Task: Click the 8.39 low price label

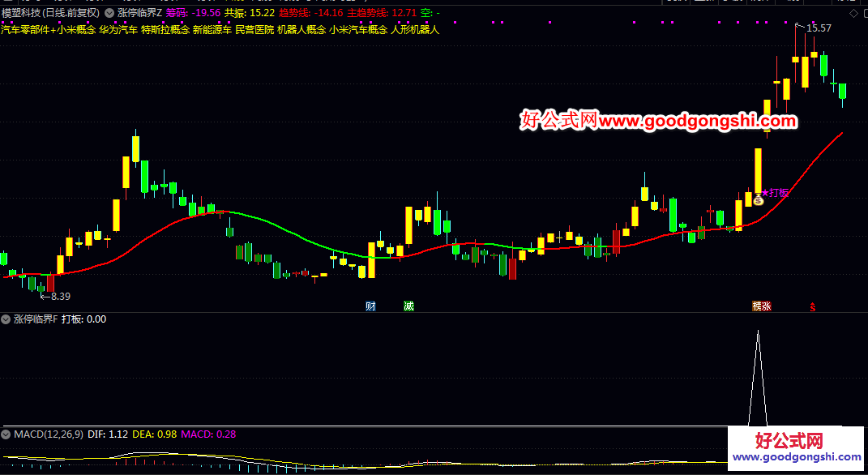Action: coord(60,297)
